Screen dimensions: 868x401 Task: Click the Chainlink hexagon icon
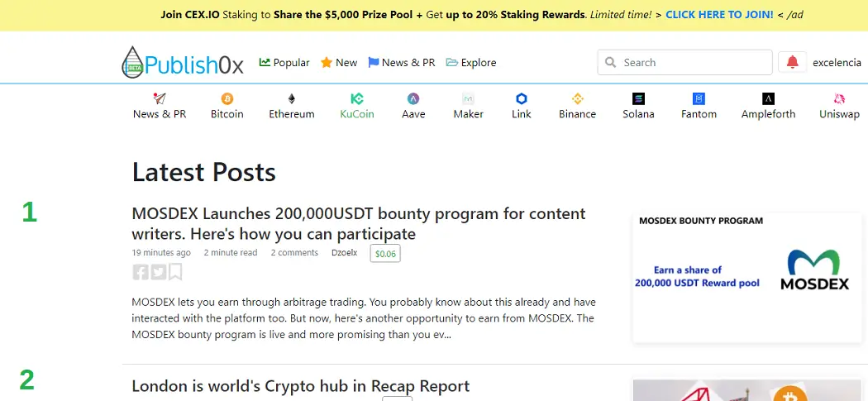point(522,98)
